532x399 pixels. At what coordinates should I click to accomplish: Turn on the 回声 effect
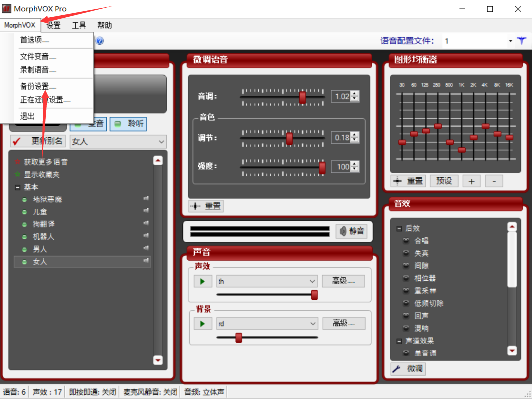tap(406, 316)
